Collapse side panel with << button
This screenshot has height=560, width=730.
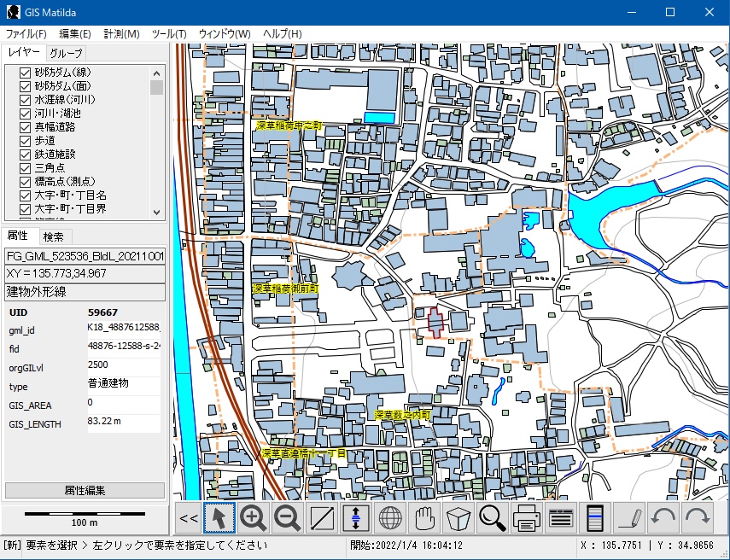(x=189, y=517)
